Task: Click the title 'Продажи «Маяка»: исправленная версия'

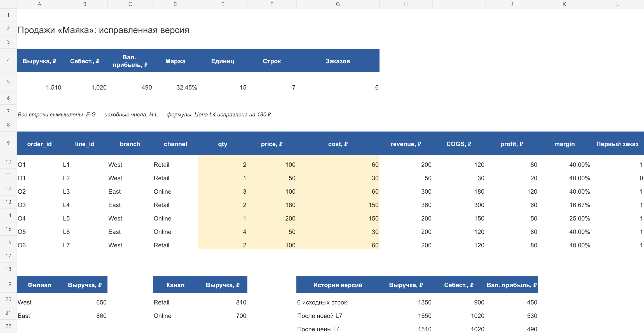Action: [x=103, y=30]
